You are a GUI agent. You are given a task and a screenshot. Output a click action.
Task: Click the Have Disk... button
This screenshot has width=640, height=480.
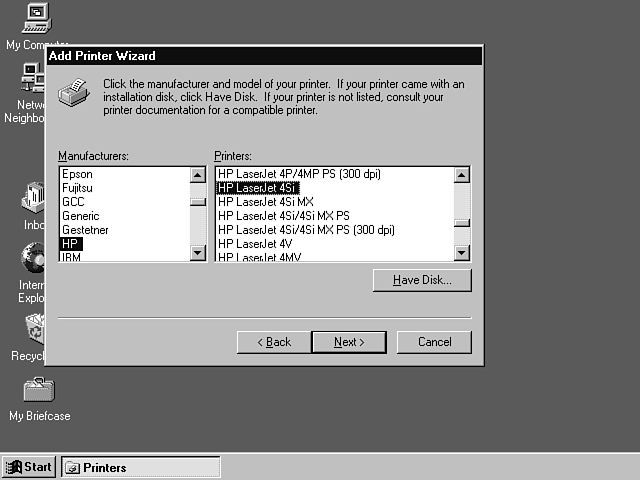421,281
